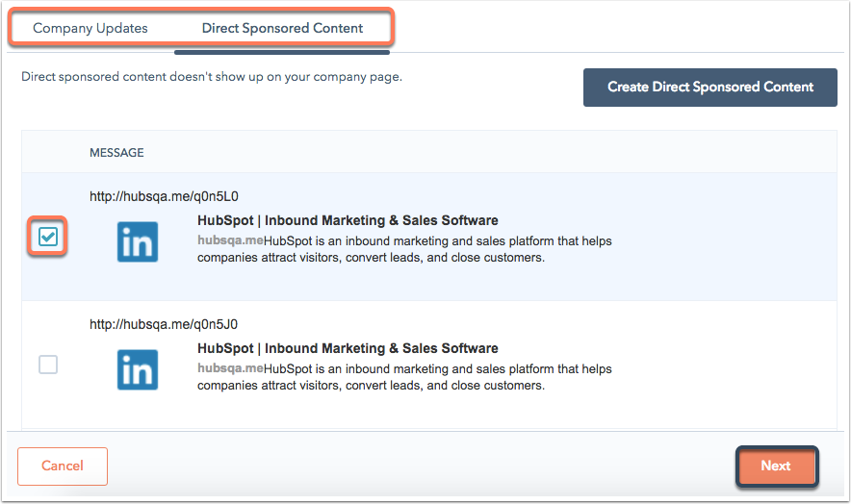
Task: Open the http://hubsqa.me/q0n5J0 link
Action: [x=164, y=324]
